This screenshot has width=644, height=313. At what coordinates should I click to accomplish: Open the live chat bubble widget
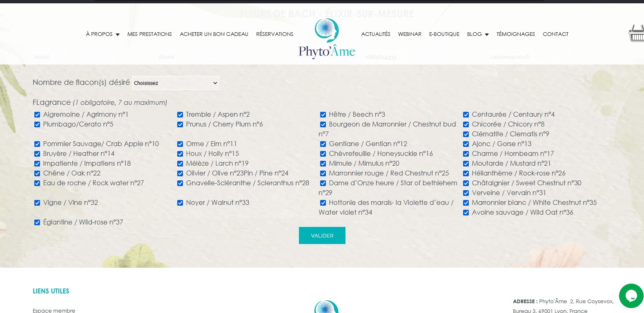pos(631,296)
